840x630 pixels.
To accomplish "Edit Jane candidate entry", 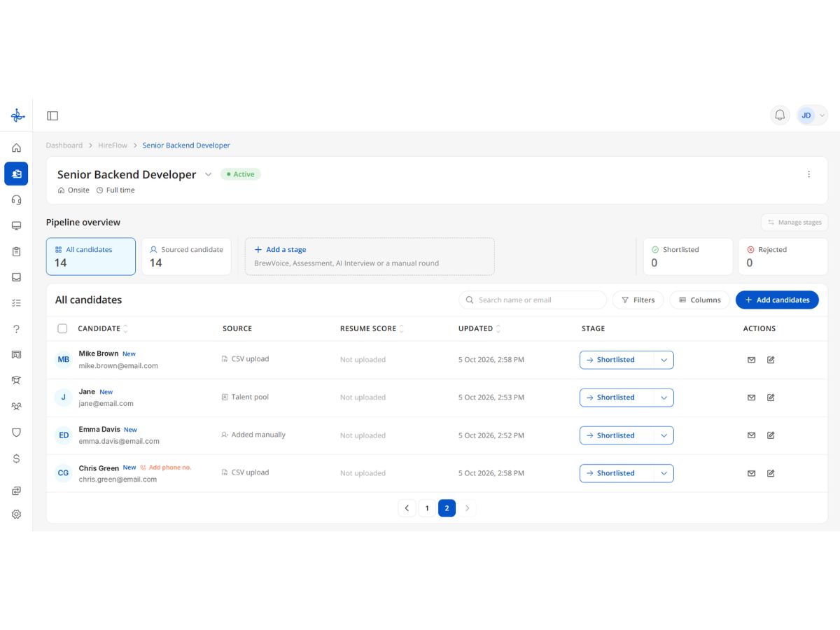I will point(771,398).
